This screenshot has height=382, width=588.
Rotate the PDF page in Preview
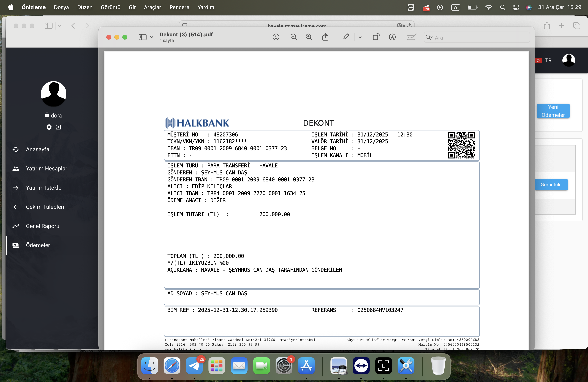tap(376, 37)
